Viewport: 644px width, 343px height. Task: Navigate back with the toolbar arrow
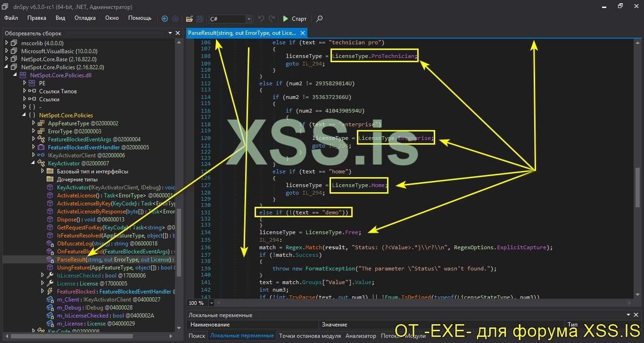pyautogui.click(x=165, y=19)
